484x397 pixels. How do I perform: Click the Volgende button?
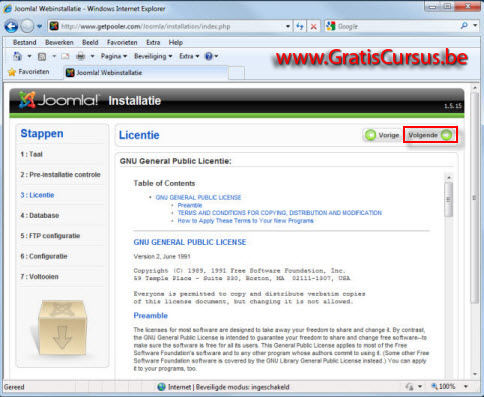point(430,135)
